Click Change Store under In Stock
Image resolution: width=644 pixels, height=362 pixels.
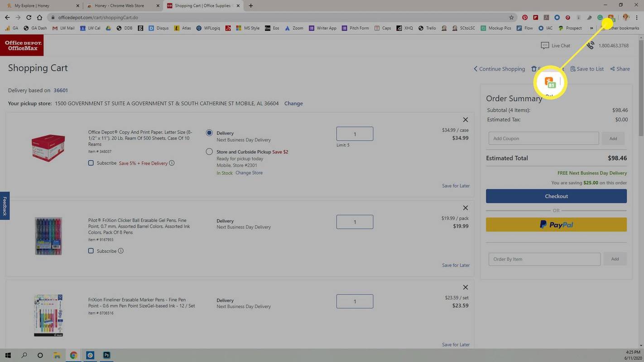[249, 173]
